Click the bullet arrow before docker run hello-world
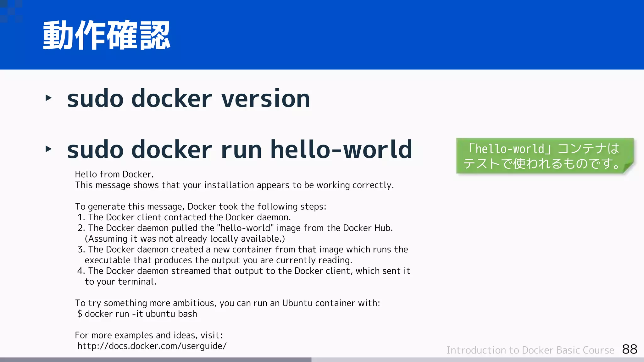The height and width of the screenshot is (362, 644). point(48,149)
